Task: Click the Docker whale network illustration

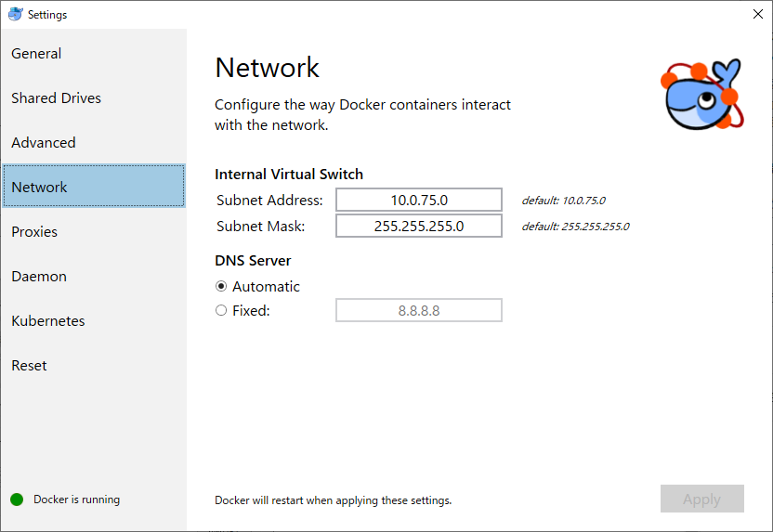Action: tap(702, 94)
